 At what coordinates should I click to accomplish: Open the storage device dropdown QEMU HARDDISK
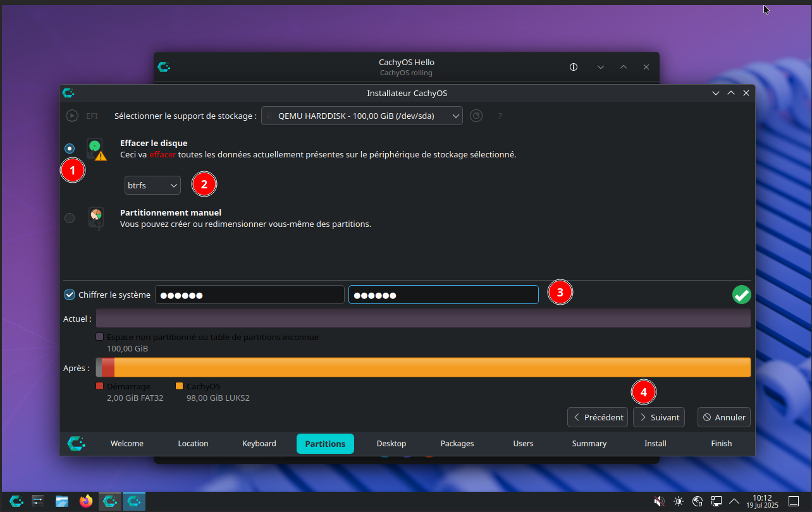362,116
